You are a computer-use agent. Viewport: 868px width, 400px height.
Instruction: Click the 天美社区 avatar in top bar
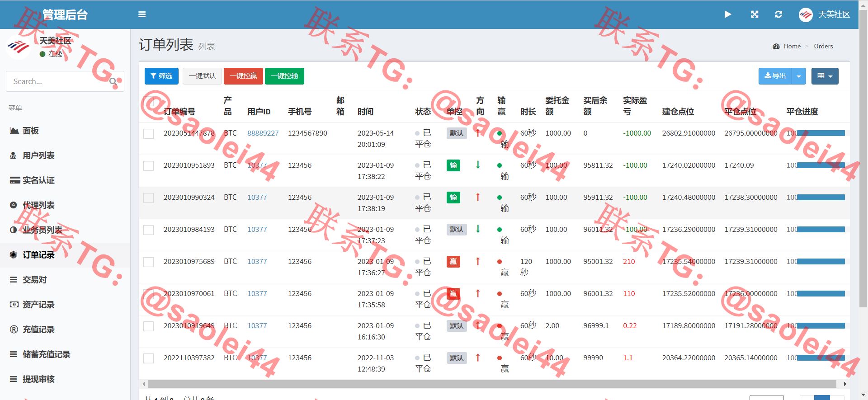pyautogui.click(x=806, y=15)
